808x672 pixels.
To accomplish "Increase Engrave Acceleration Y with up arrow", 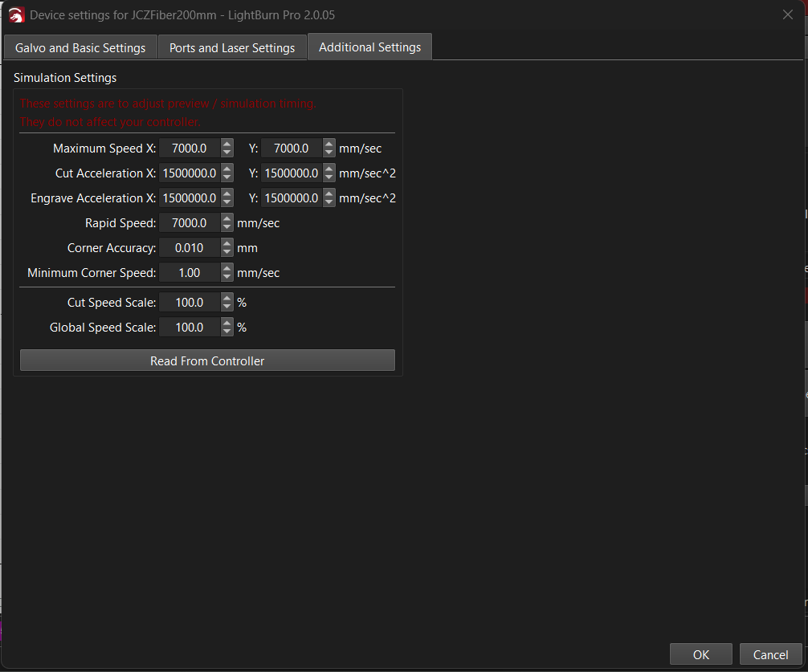I will 329,193.
